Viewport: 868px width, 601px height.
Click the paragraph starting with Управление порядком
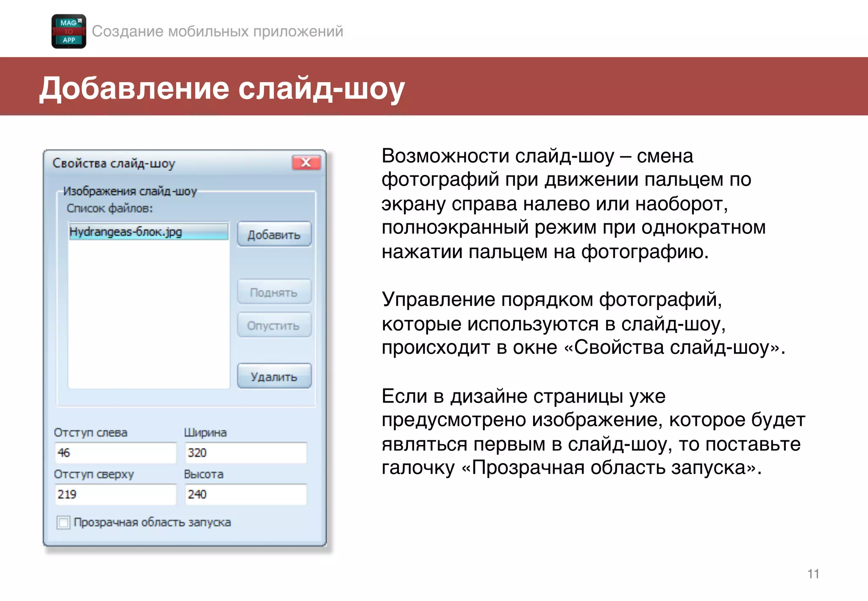coord(583,323)
